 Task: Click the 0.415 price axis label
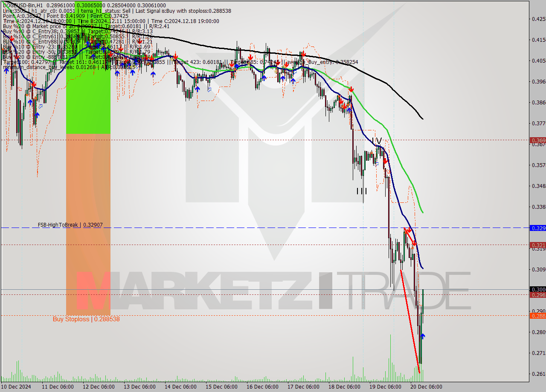pyautogui.click(x=538, y=40)
